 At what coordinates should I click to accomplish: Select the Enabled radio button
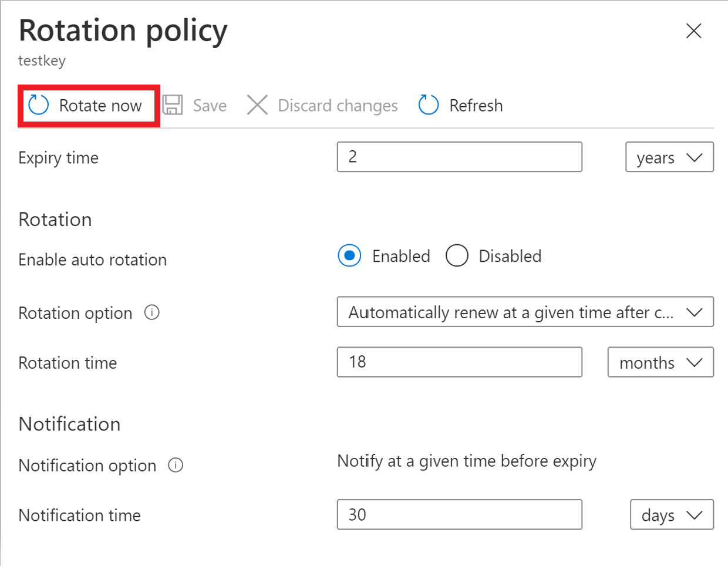point(349,255)
